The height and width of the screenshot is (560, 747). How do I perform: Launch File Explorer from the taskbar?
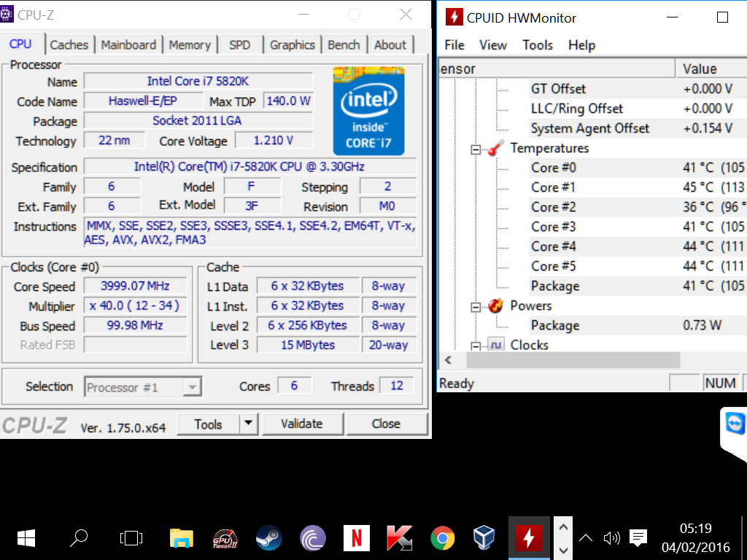click(x=182, y=538)
